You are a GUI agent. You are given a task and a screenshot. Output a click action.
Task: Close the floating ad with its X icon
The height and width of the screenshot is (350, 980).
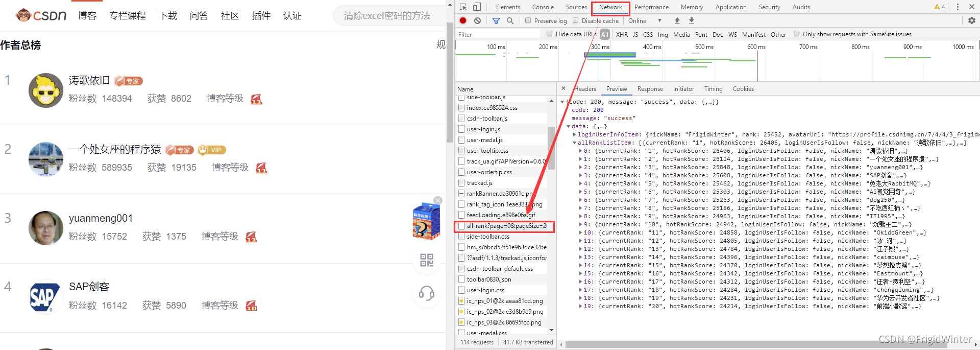438,200
